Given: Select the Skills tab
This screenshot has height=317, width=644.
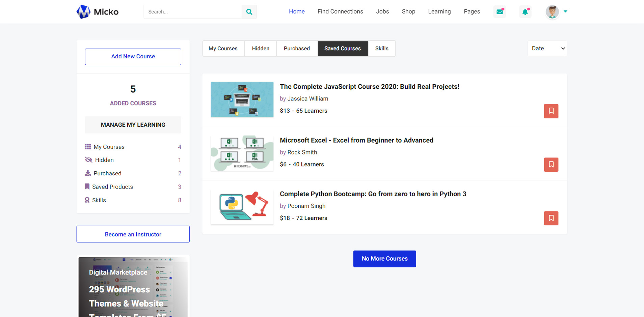Looking at the screenshot, I should click(381, 49).
